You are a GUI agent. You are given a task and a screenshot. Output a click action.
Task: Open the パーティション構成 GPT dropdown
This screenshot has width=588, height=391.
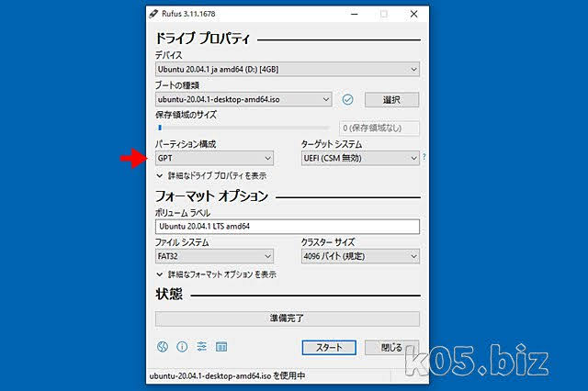pos(214,158)
